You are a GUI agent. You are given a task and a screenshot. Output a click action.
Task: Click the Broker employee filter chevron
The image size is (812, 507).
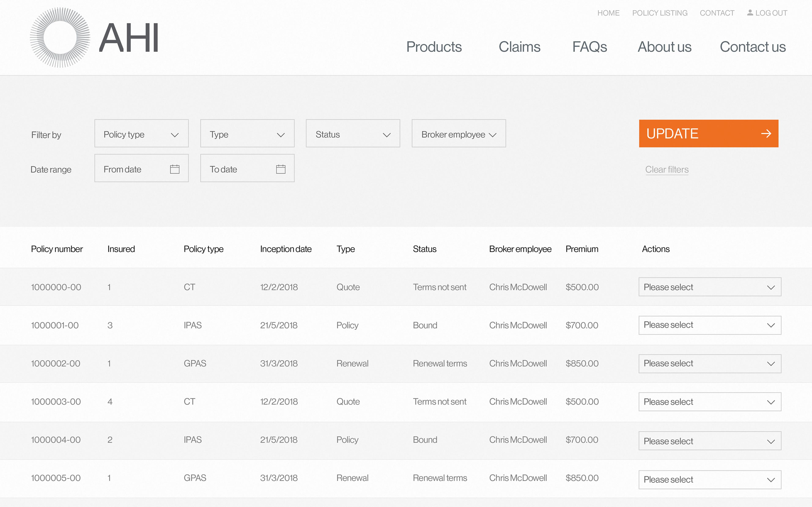[492, 135]
